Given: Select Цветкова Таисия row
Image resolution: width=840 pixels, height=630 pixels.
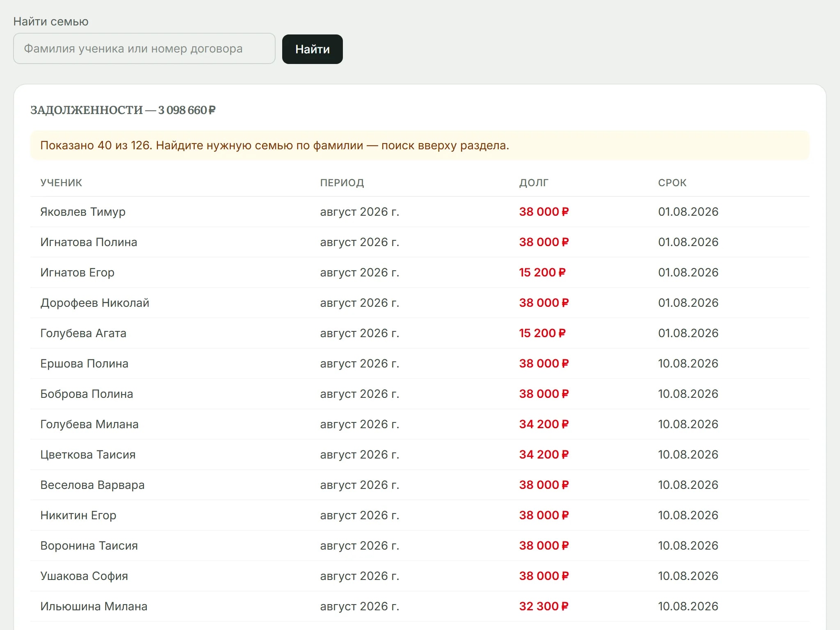Looking at the screenshot, I should pyautogui.click(x=420, y=454).
